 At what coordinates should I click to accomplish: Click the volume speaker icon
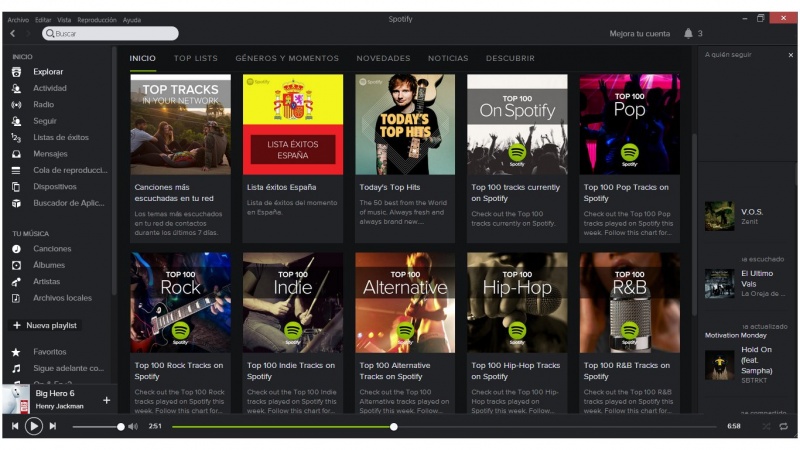pyautogui.click(x=133, y=427)
